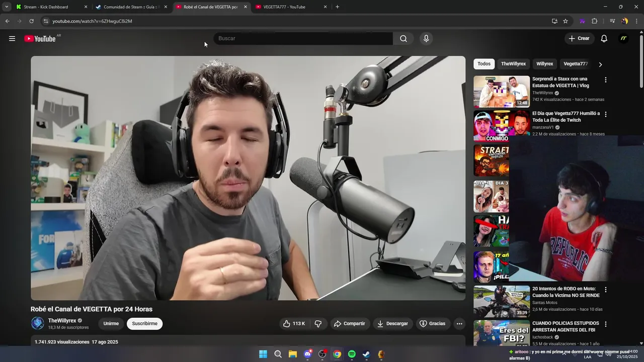The height and width of the screenshot is (362, 644).
Task: Click the browser address bar URL
Action: 92,21
